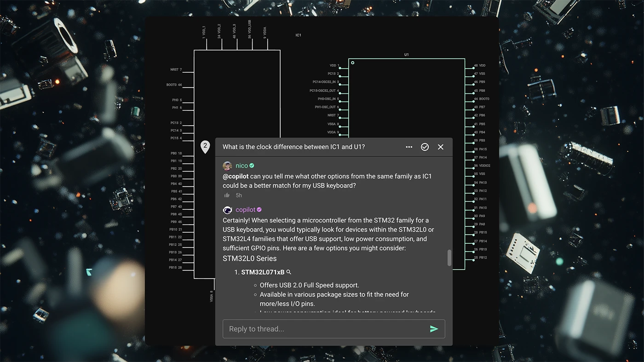
Task: Send your reply using the send arrow icon
Action: (x=434, y=328)
